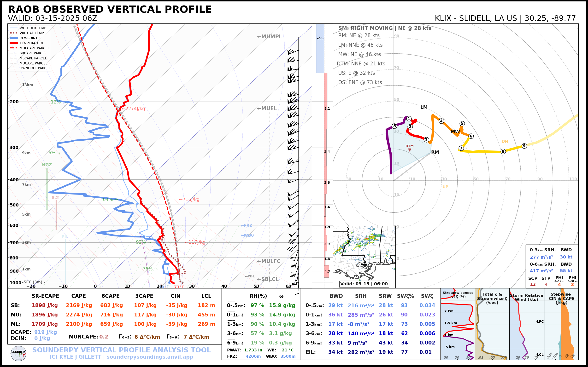The image size is (588, 367).
Task: Click the SounderPy round logo
Action: [x=18, y=353]
